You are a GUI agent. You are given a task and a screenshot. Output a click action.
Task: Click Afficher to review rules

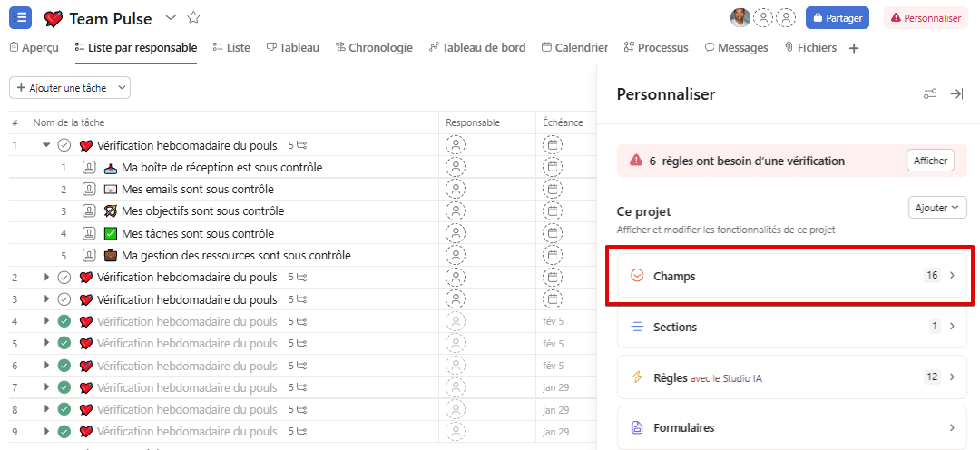click(x=930, y=161)
